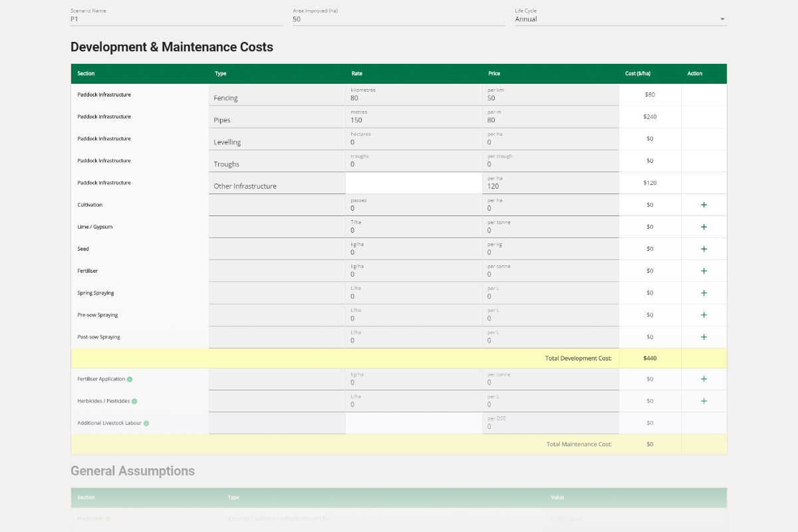Add a Herbicides / Pesticides maintenance row
This screenshot has height=532, width=798.
pos(704,400)
